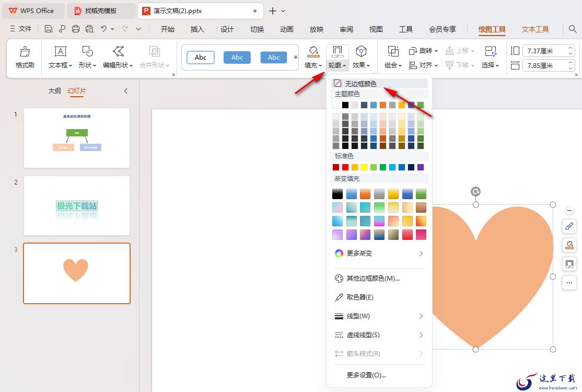Click the Edit Shape (编辑形状) icon
This screenshot has height=392, width=582.
pos(118,51)
